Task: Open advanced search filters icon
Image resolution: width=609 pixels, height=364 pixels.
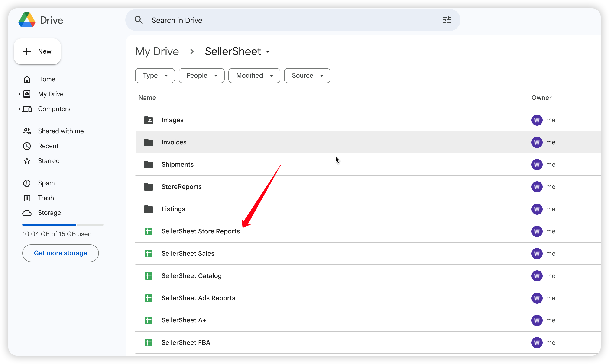Action: tap(447, 20)
